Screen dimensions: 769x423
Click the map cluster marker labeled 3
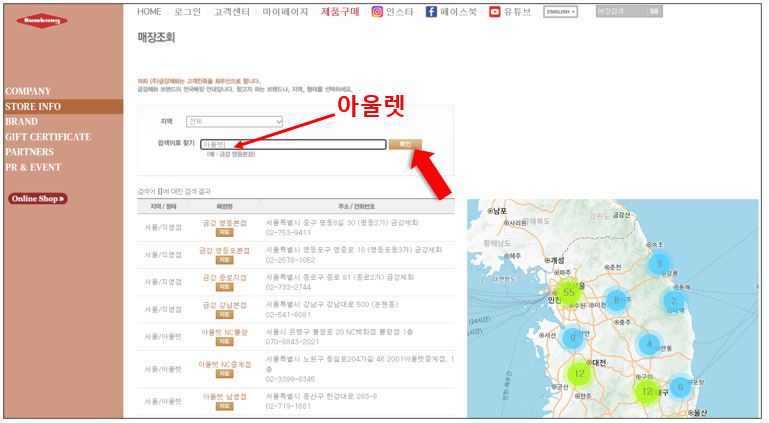coord(660,263)
